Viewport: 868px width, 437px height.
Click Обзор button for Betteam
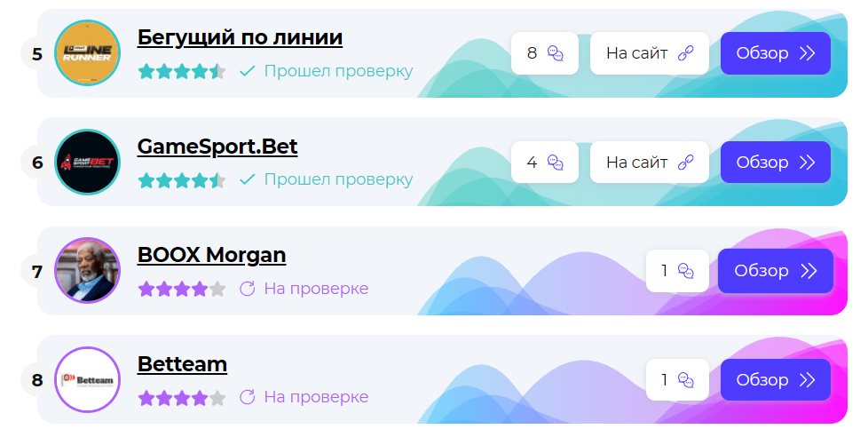pyautogui.click(x=776, y=380)
